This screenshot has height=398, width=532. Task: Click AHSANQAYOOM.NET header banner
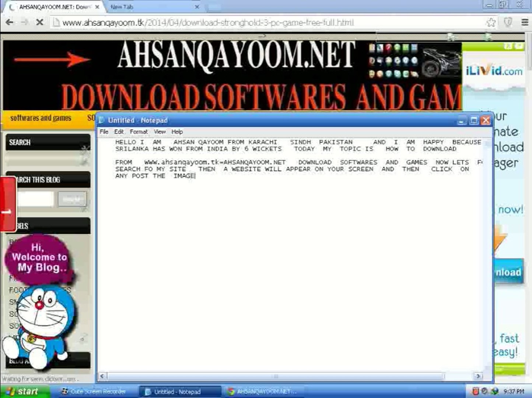coord(232,75)
